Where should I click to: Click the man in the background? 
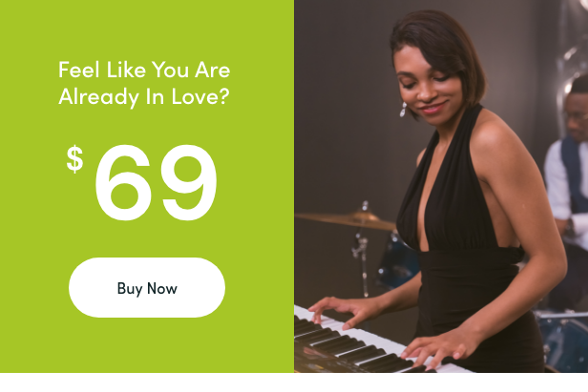pyautogui.click(x=568, y=187)
